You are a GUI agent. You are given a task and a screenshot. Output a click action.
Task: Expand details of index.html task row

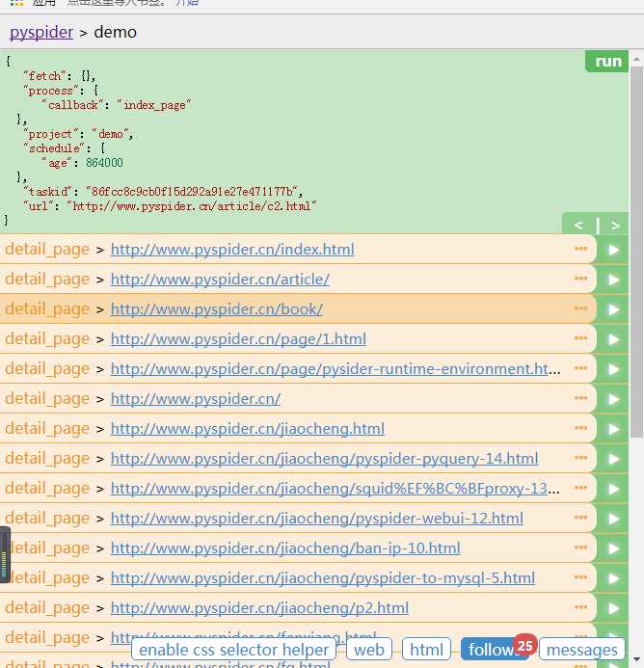point(580,249)
